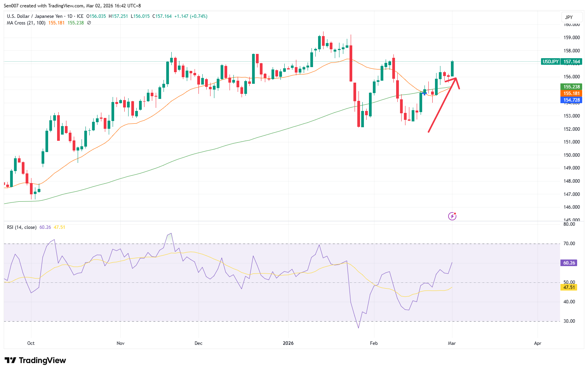Image resolution: width=588 pixels, height=372 pixels.
Task: Open the JPY currency selector
Action: (x=569, y=17)
